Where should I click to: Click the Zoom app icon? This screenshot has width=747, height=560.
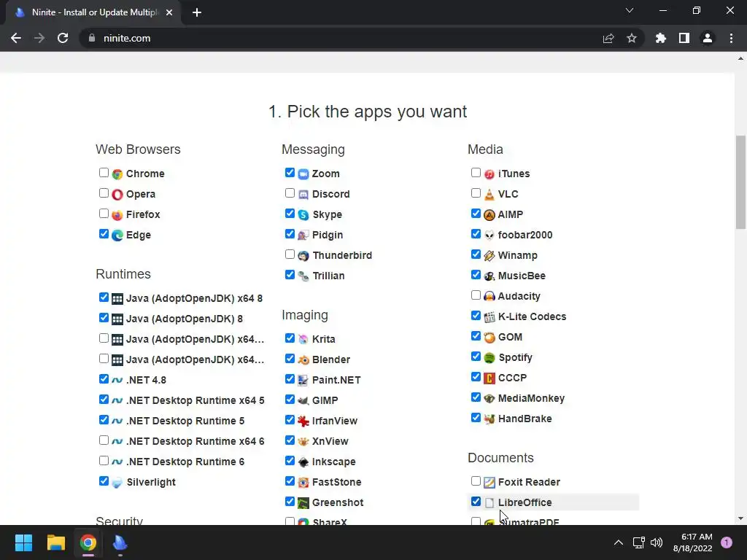tap(303, 174)
